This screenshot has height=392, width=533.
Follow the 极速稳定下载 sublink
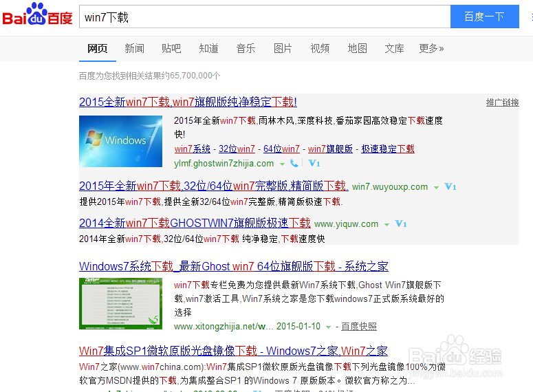[x=388, y=149]
